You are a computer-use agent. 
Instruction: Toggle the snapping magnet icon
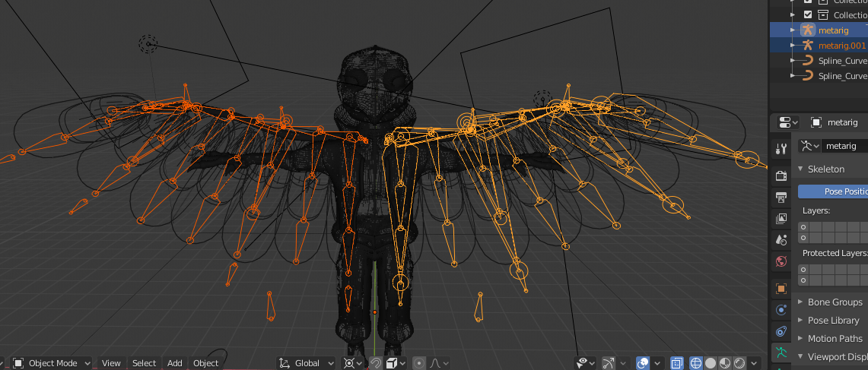point(376,363)
